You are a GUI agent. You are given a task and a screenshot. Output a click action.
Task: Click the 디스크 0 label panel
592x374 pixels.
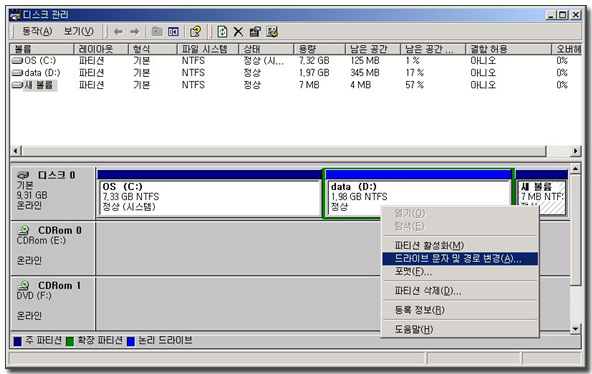53,193
